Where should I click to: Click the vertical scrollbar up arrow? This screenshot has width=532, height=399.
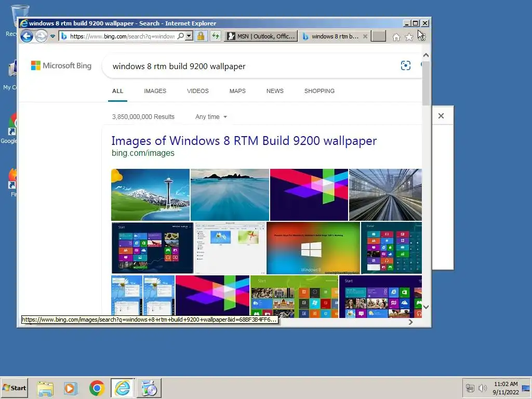tap(426, 55)
